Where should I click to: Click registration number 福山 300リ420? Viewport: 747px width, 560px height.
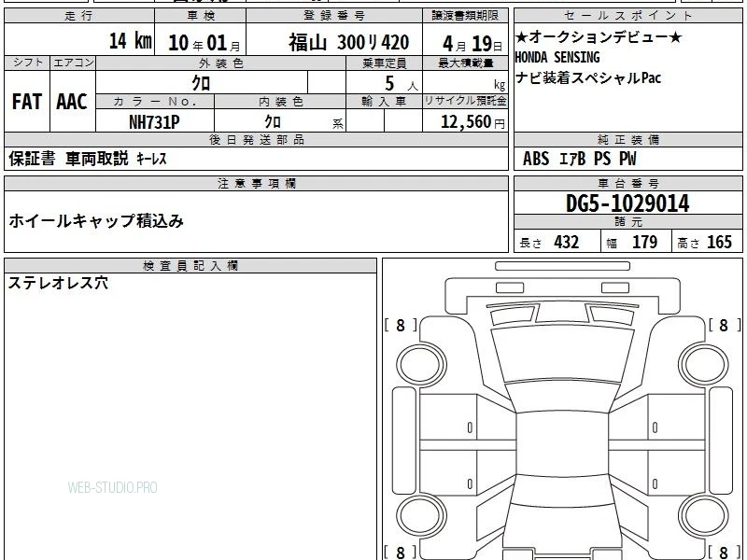click(x=348, y=43)
